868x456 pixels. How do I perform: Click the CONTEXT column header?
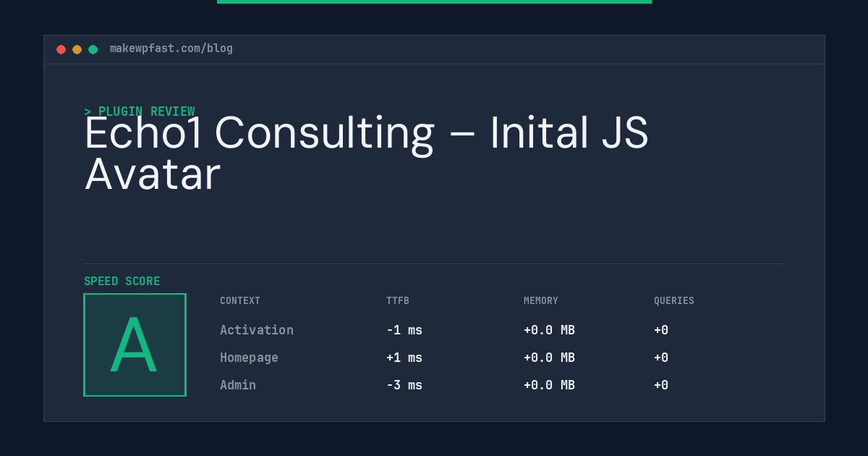240,301
